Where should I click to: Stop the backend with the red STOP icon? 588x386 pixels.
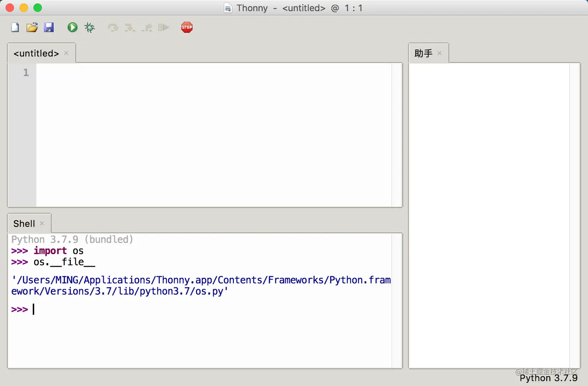point(187,27)
